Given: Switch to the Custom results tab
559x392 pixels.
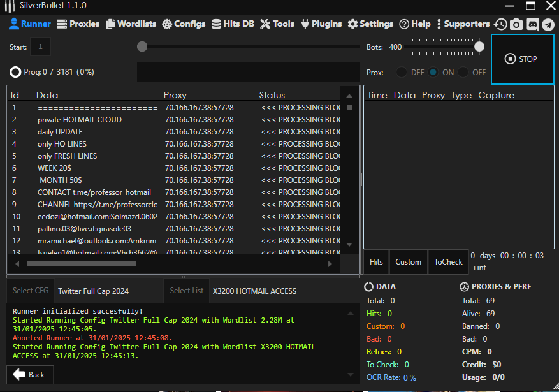Looking at the screenshot, I should (x=408, y=262).
